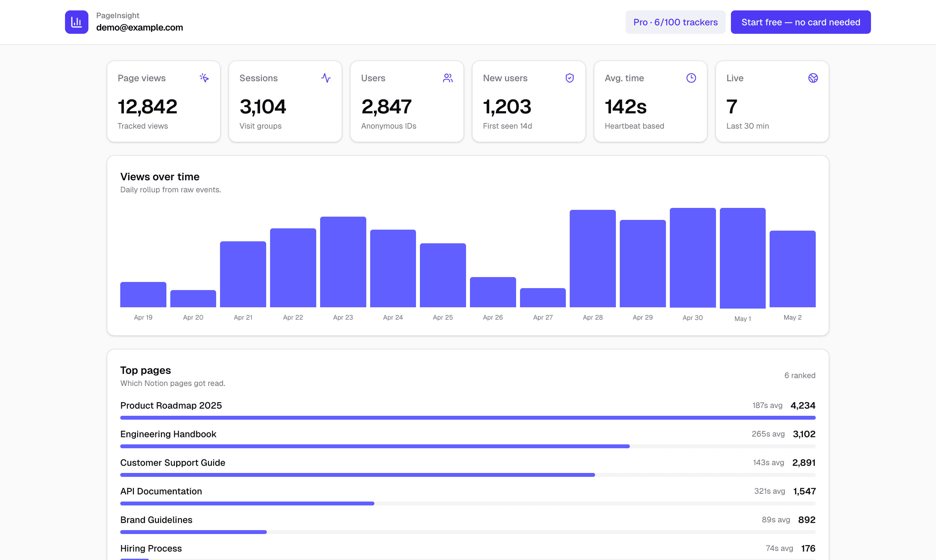The image size is (936, 560).
Task: Click the cursor icon on Page views card
Action: coord(204,78)
